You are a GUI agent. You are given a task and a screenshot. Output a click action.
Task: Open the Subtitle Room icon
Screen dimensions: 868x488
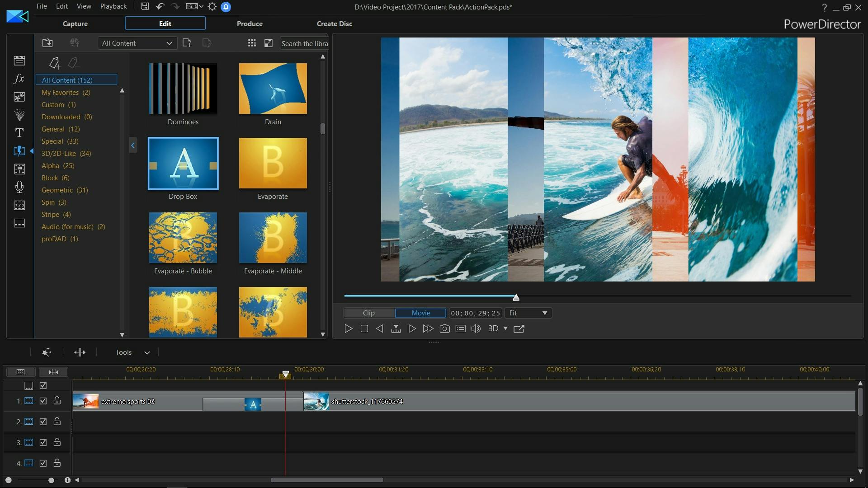point(19,223)
